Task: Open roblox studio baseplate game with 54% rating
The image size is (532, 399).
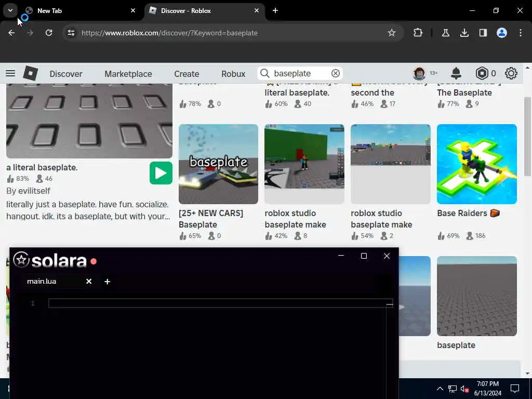Action: (391, 164)
